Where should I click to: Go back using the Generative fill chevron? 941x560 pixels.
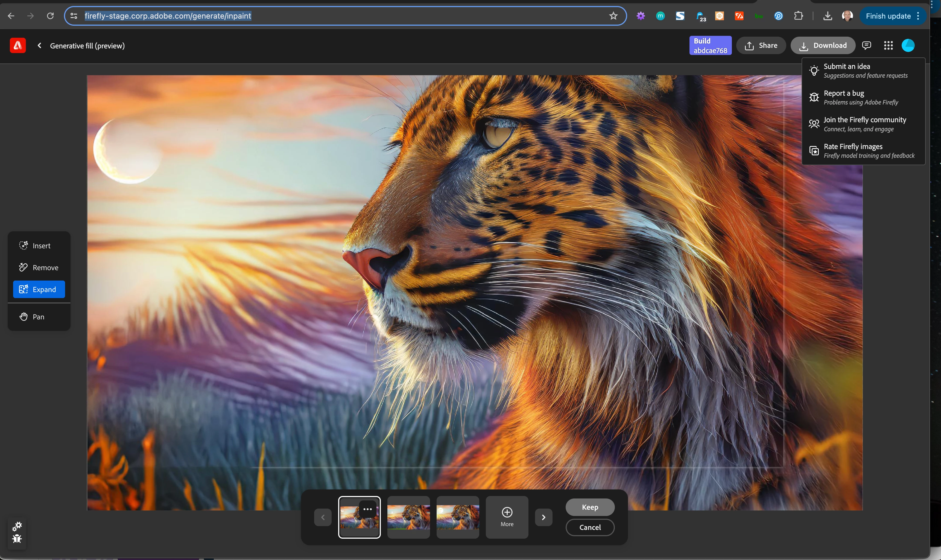click(x=40, y=46)
